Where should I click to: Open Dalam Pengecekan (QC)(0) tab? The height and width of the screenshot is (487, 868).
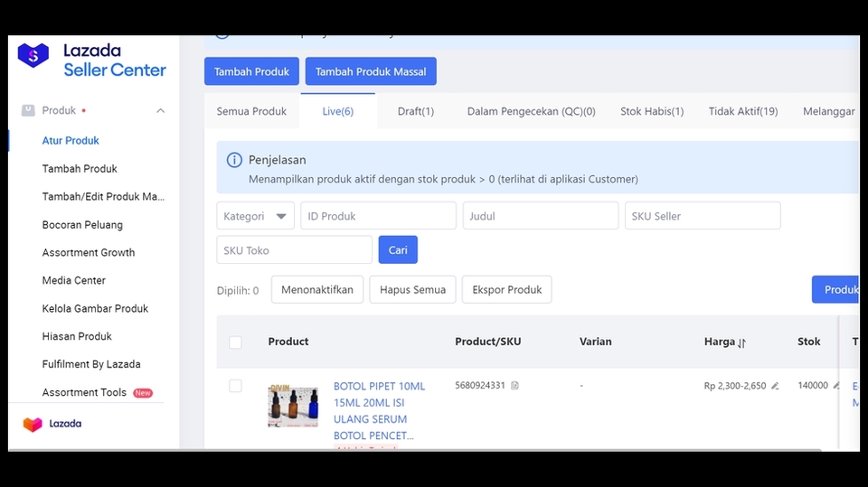(x=532, y=111)
